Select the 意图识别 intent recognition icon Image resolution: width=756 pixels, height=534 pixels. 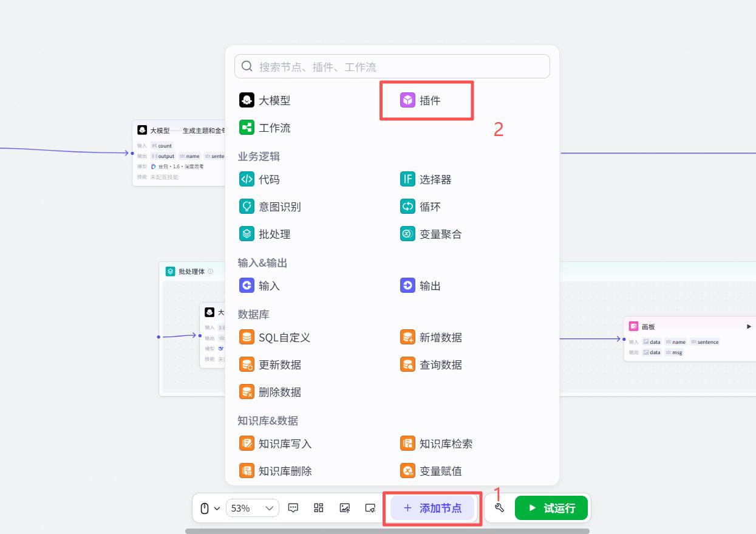(x=247, y=207)
